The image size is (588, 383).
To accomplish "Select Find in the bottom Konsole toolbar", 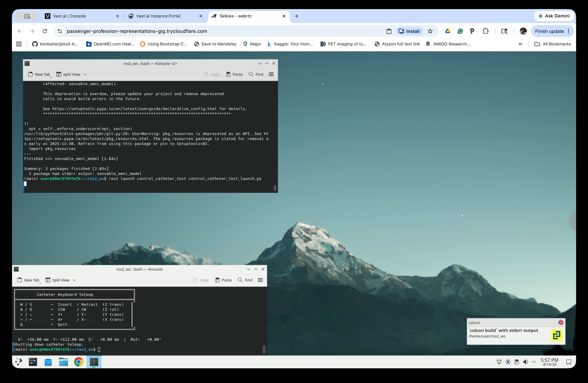I will click(x=245, y=280).
